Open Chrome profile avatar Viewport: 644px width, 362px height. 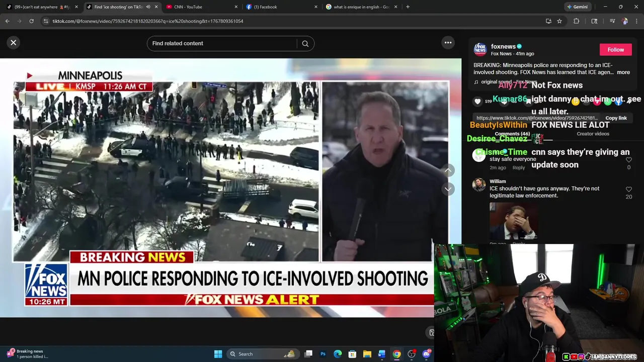click(x=625, y=21)
